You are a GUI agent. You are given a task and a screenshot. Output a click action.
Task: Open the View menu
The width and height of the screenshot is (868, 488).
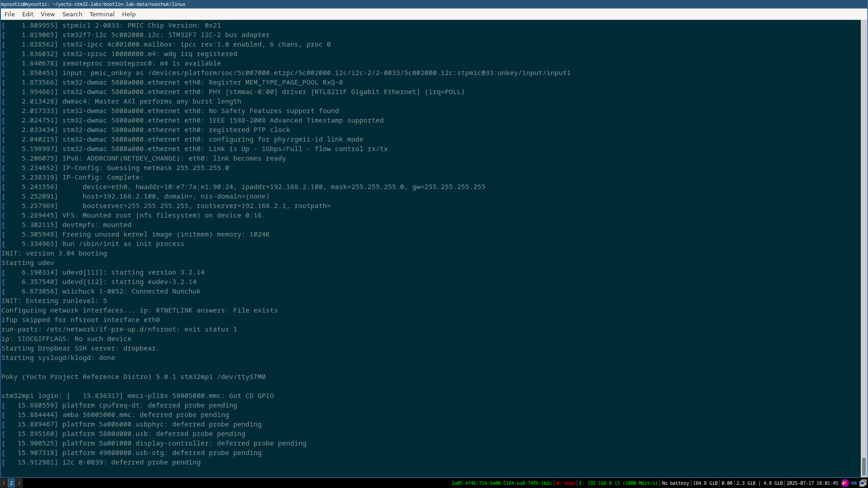[x=47, y=14]
